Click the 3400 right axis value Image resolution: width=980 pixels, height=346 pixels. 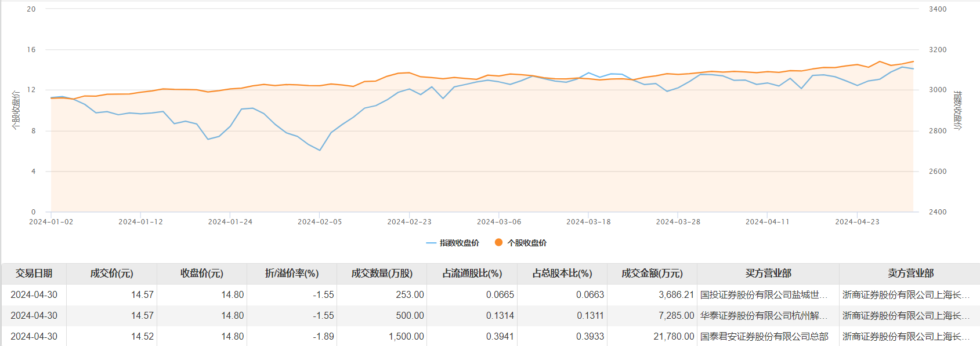coord(938,9)
